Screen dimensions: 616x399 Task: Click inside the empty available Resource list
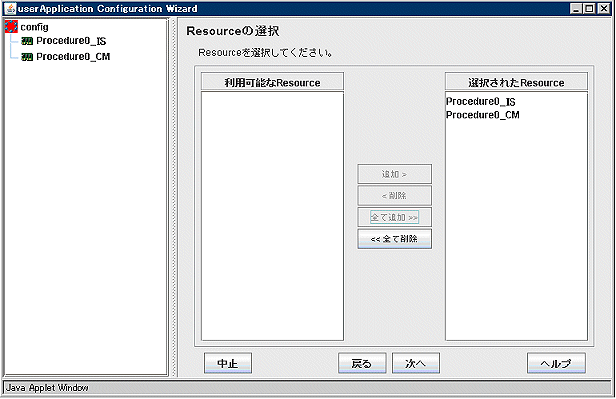(x=272, y=216)
